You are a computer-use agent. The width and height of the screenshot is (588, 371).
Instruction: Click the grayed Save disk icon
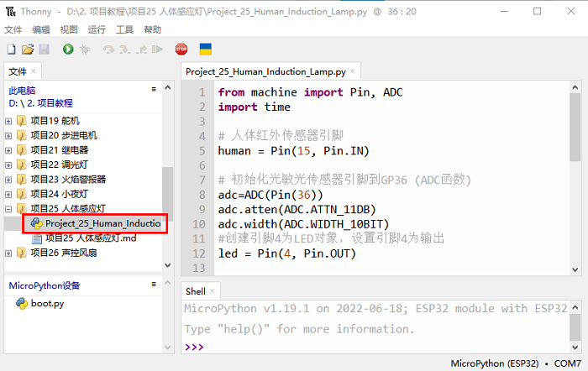(x=43, y=50)
